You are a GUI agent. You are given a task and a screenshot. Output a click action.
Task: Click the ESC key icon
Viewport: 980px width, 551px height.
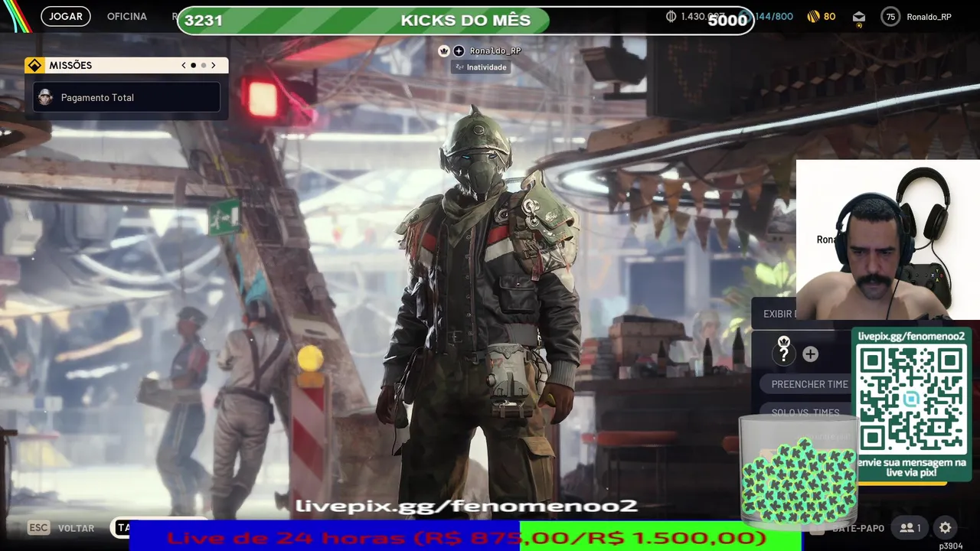[38, 527]
